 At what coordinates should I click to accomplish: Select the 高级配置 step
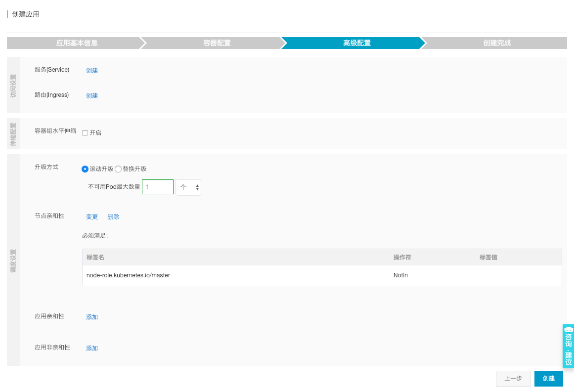pos(357,43)
